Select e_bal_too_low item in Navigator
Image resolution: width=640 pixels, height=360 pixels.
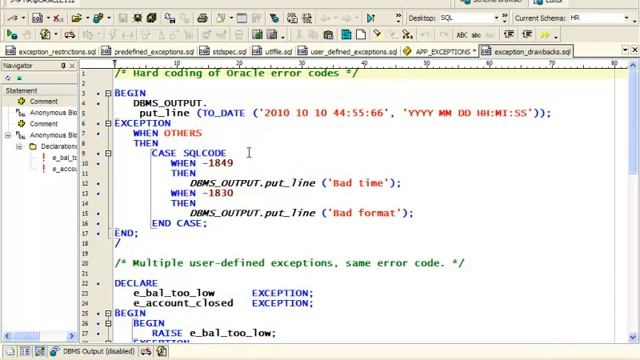point(64,158)
